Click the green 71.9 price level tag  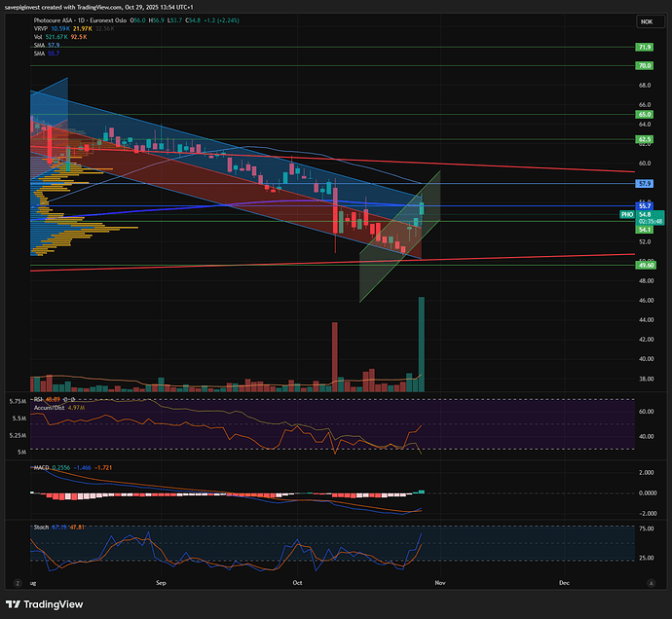(x=644, y=47)
